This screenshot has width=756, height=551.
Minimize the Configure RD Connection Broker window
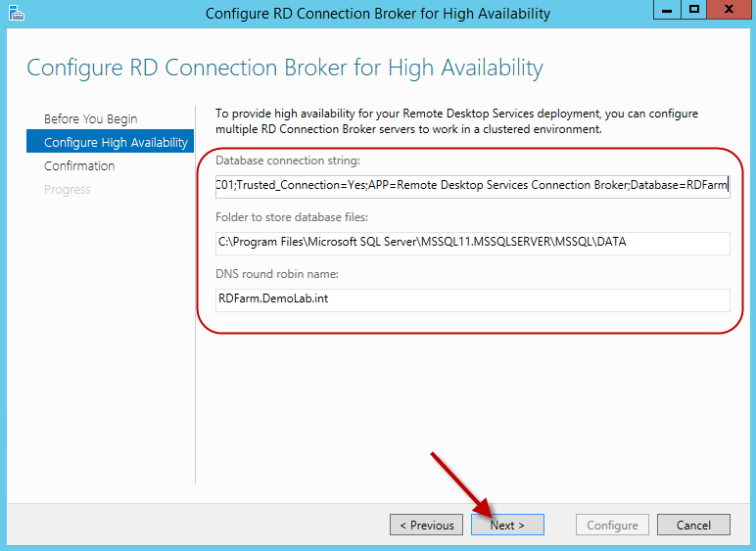tap(668, 11)
